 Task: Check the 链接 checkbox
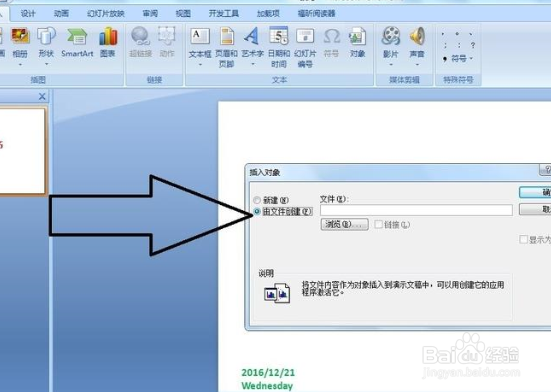[x=378, y=224]
